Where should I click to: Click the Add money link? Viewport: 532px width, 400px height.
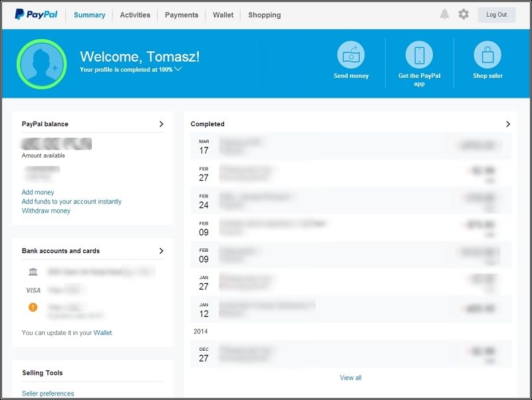click(38, 192)
